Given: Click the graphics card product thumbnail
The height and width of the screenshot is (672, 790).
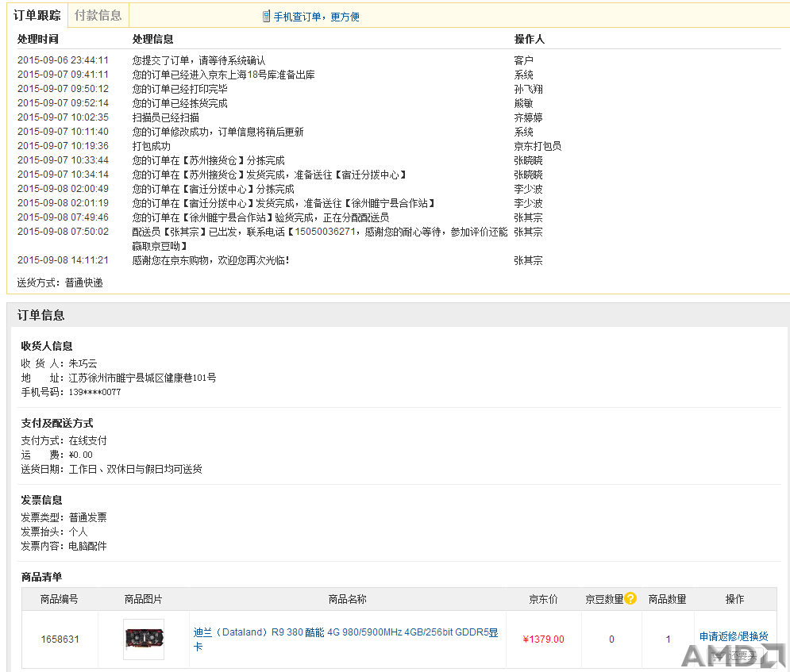Looking at the screenshot, I should [x=144, y=639].
